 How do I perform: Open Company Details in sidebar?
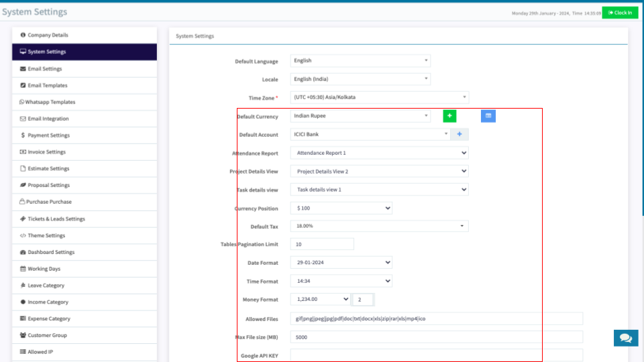48,35
